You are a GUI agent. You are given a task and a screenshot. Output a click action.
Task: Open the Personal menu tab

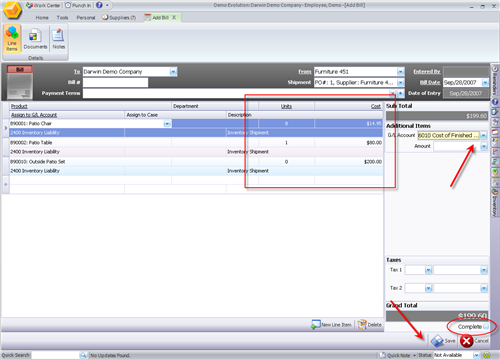tap(86, 18)
